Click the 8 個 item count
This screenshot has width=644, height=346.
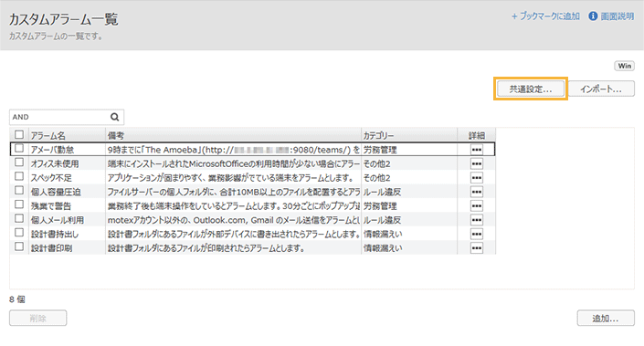pyautogui.click(x=17, y=299)
